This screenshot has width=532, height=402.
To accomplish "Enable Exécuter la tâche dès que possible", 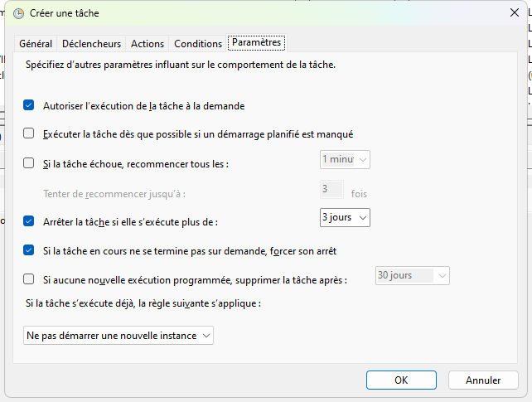I will 29,133.
